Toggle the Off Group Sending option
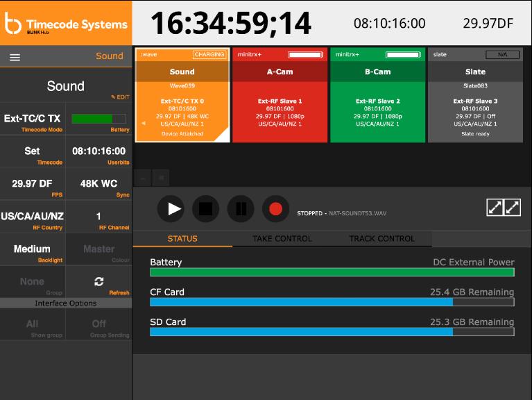The image size is (532, 400). (98, 324)
